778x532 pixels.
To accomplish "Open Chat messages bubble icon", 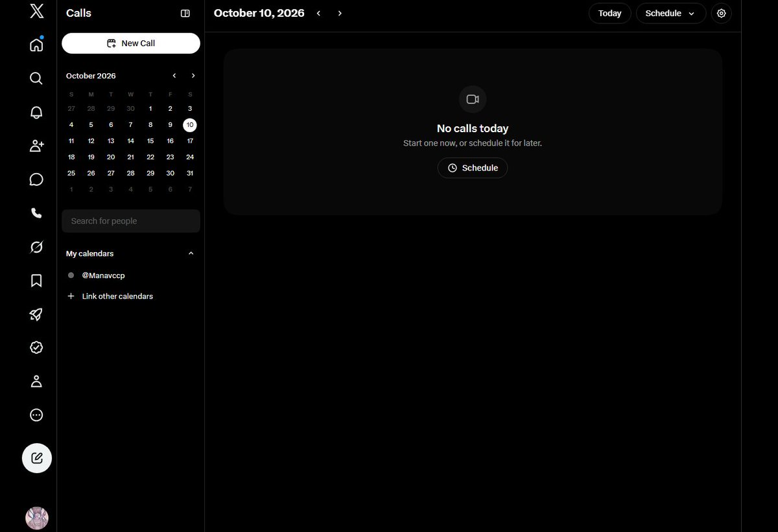I will [36, 179].
